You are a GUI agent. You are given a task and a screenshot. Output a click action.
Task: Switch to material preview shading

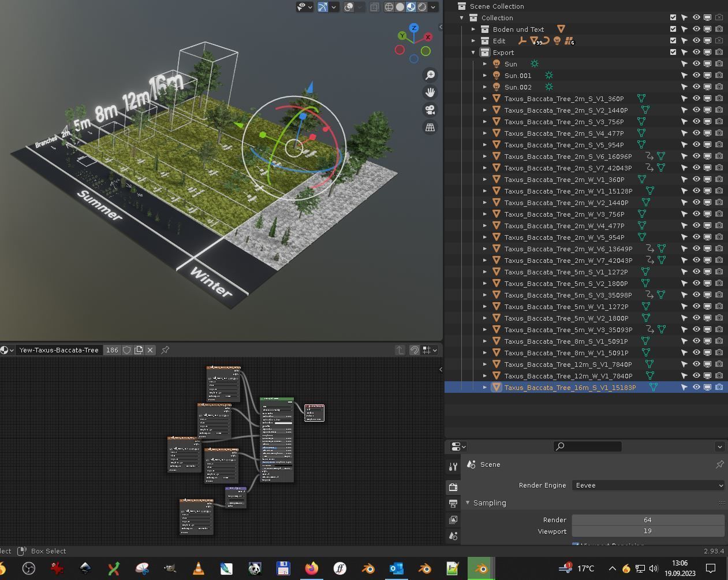click(x=411, y=7)
